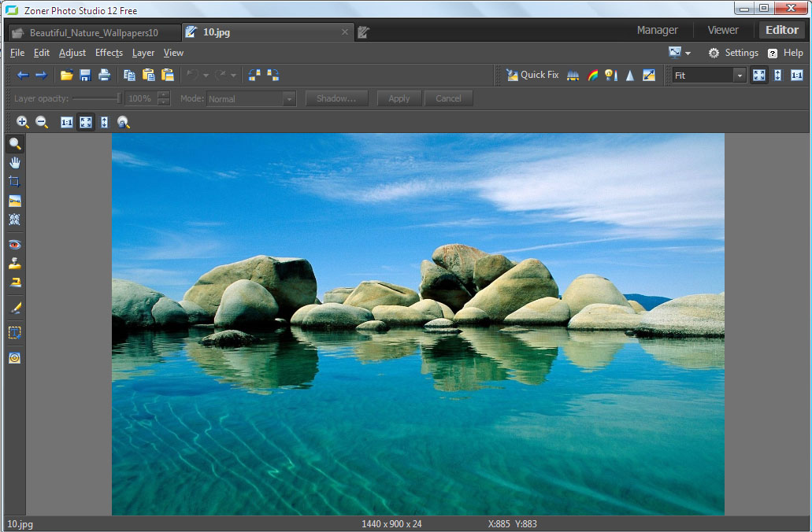This screenshot has width=812, height=532.
Task: Go to previous image with left arrow
Action: 23,75
